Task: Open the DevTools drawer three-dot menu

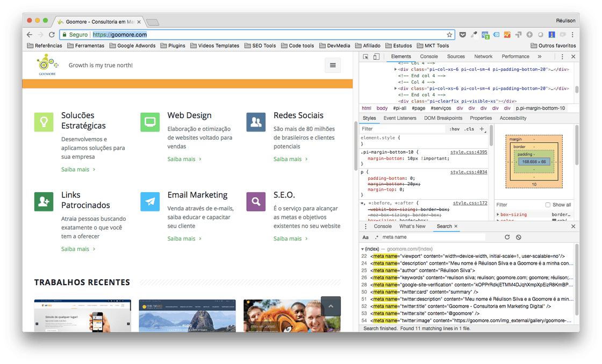Action: coord(365,227)
